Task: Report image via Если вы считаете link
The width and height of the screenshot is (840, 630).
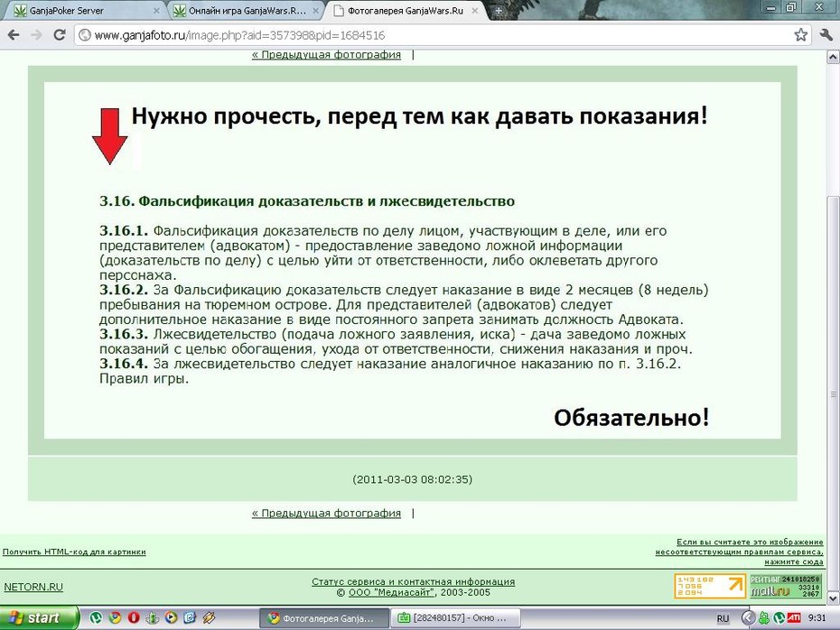Action: pos(739,551)
